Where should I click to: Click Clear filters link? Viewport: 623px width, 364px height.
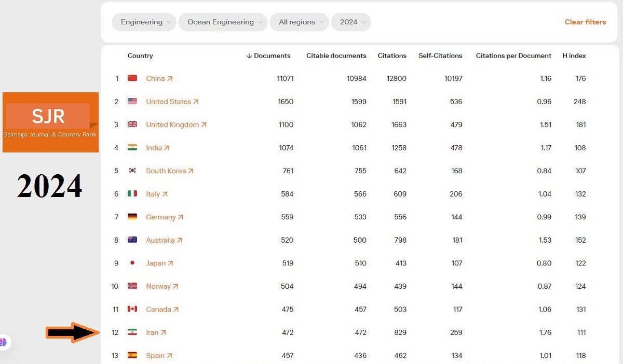pos(585,22)
